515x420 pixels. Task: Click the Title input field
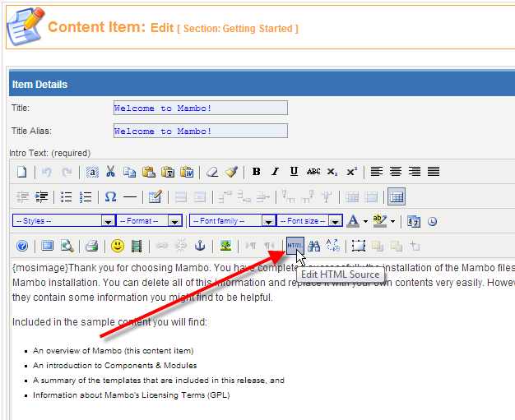(x=200, y=108)
